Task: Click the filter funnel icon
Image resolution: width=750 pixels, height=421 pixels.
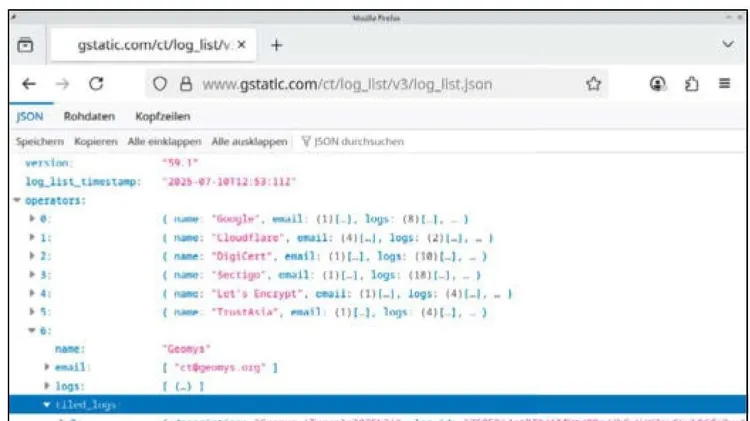Action: click(x=306, y=142)
